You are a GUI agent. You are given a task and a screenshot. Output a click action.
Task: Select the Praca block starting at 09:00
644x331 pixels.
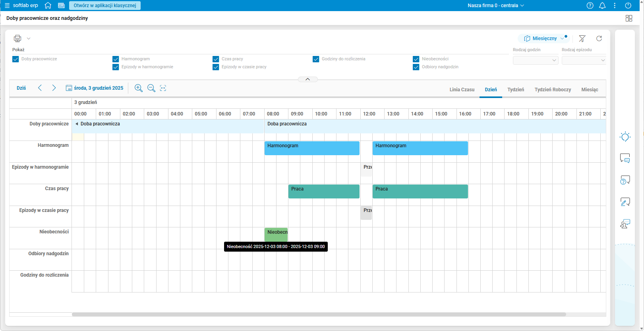tap(324, 191)
